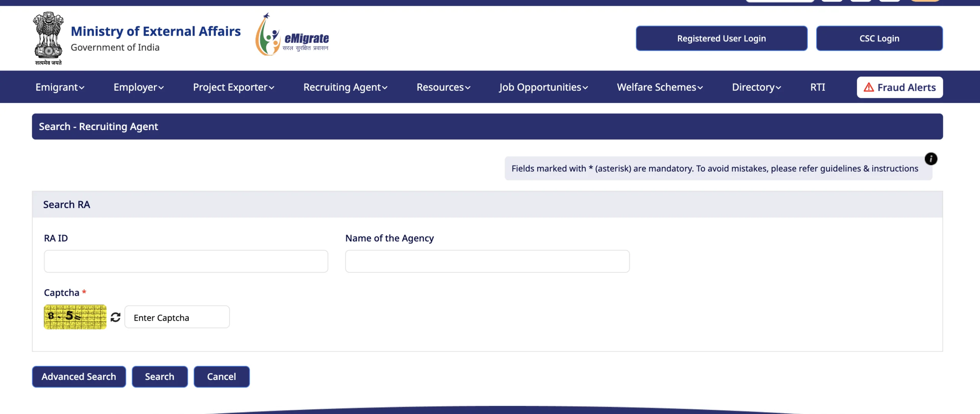This screenshot has height=414, width=980.
Task: Expand the Employer menu
Action: 139,87
